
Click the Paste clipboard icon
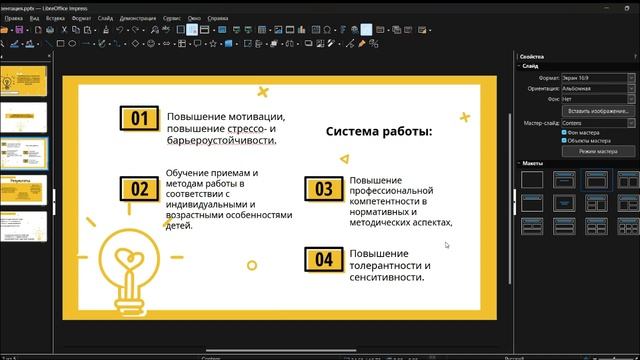(x=87, y=30)
